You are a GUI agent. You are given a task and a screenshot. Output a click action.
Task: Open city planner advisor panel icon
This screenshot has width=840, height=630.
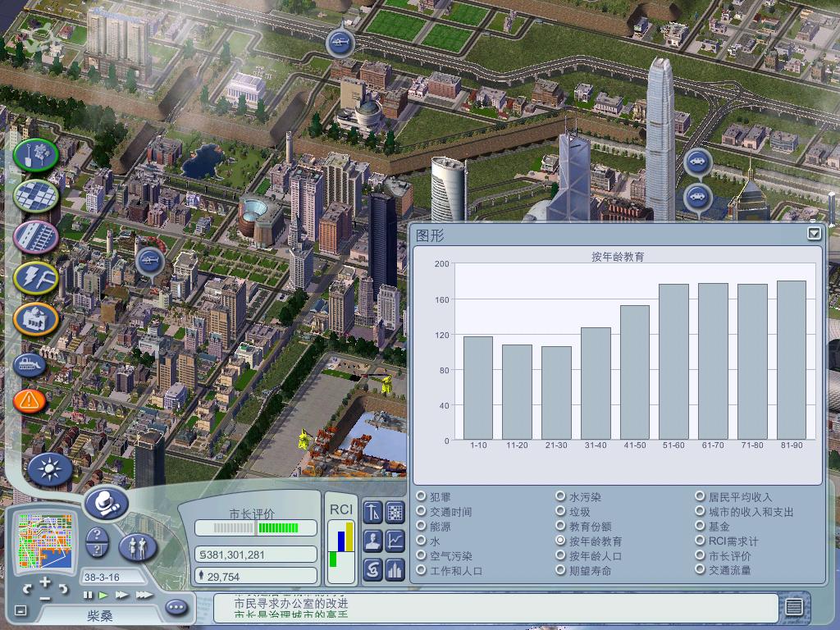[x=373, y=512]
